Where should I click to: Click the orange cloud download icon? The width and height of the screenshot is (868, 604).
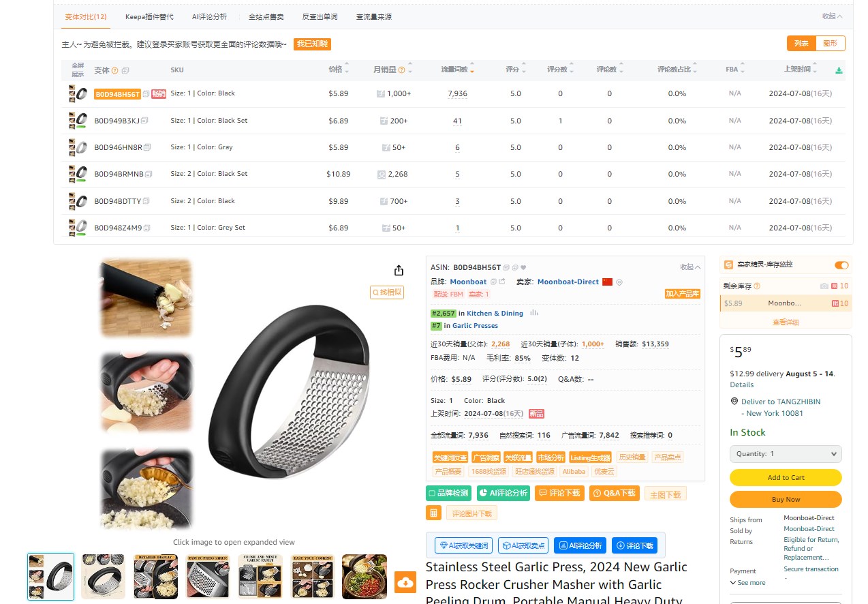point(405,582)
